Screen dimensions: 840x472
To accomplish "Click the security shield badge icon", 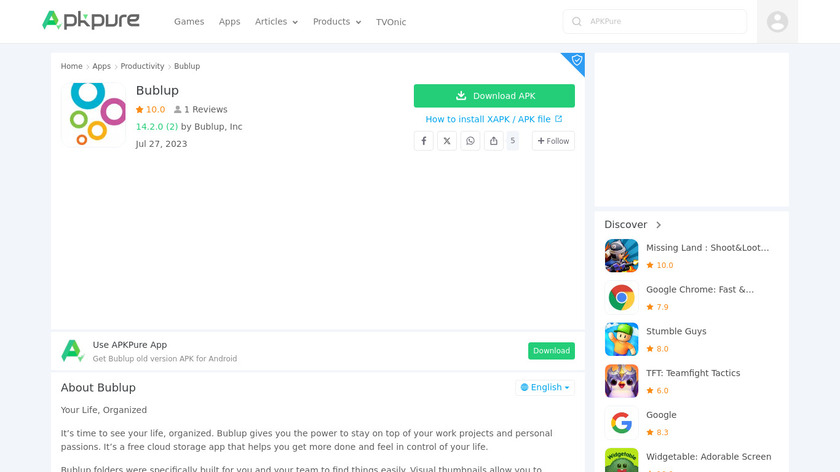I will tap(576, 60).
